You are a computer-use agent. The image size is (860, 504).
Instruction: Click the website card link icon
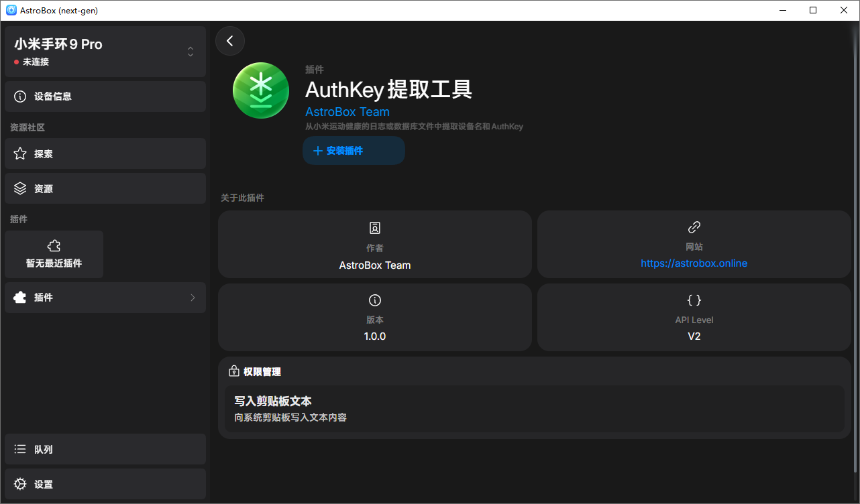(x=694, y=227)
